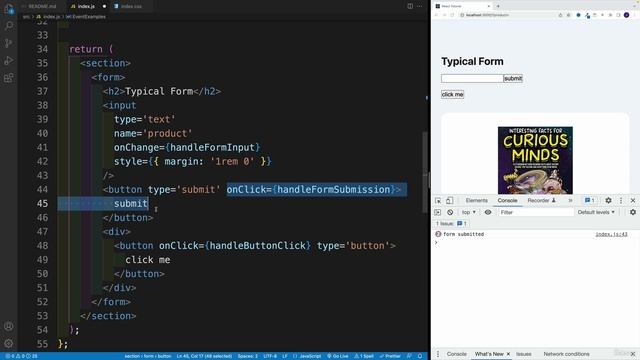
Task: Click DevTools inspect element picker icon
Action: click(x=438, y=200)
